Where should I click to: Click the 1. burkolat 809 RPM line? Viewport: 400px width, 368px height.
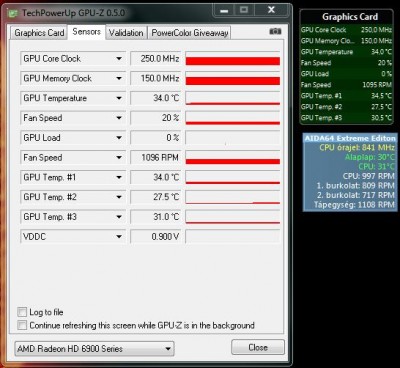coord(356,185)
